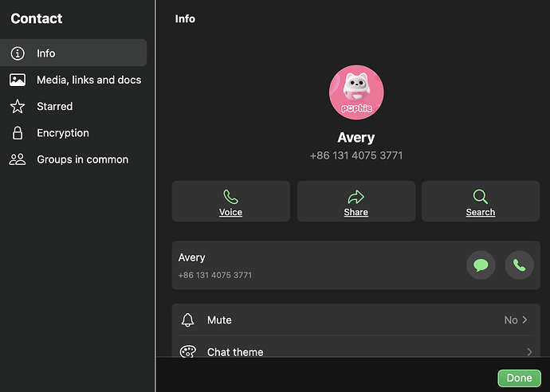
Task: Click the Search button
Action: (x=481, y=202)
